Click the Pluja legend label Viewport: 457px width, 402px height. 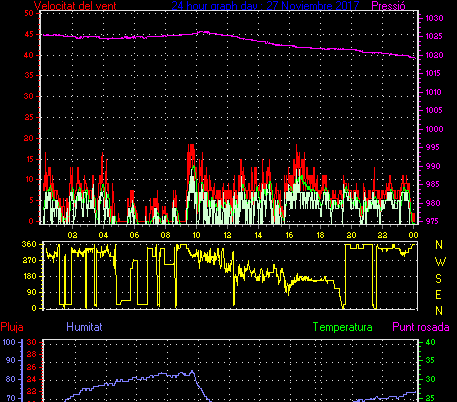coord(12,327)
